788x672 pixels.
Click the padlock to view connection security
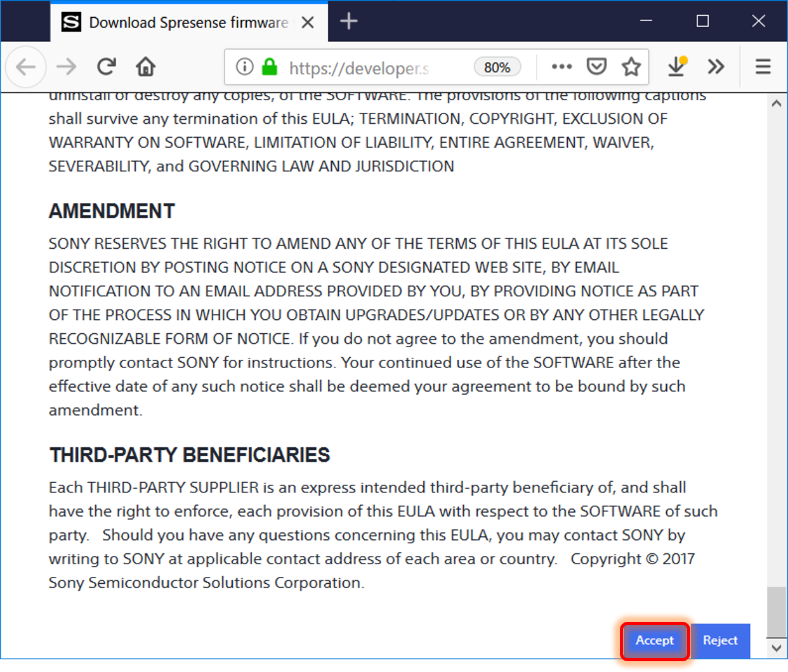tap(270, 67)
